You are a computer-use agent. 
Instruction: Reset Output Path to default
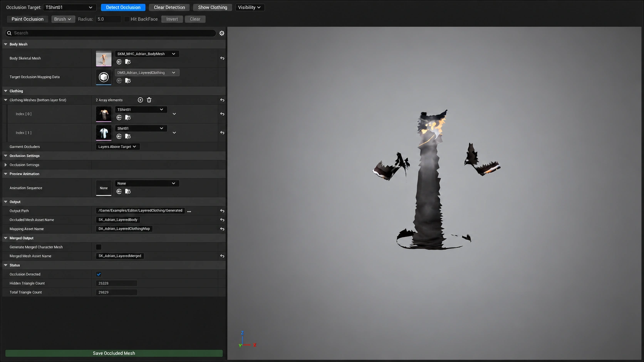pyautogui.click(x=222, y=211)
